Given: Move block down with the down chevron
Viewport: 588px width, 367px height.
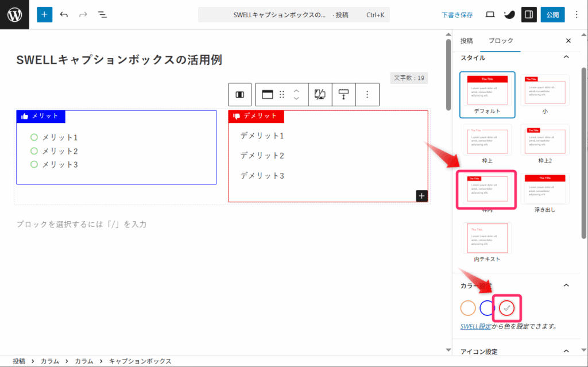Looking at the screenshot, I should coord(296,98).
